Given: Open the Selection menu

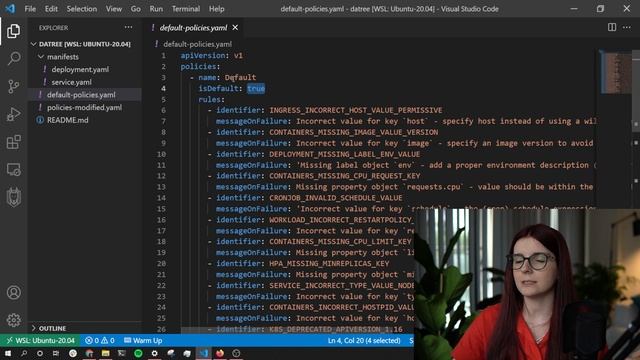Looking at the screenshot, I should tap(82, 9).
